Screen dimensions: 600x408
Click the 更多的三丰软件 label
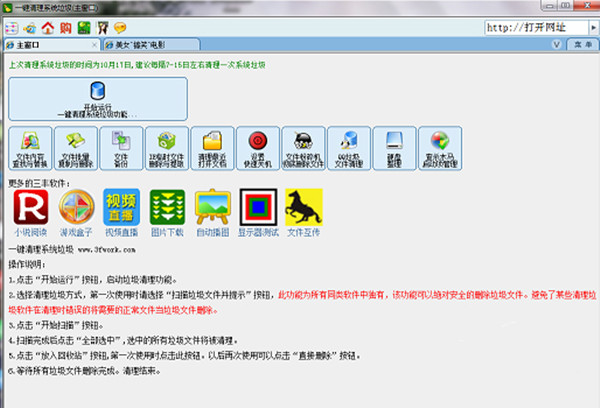coord(39,183)
